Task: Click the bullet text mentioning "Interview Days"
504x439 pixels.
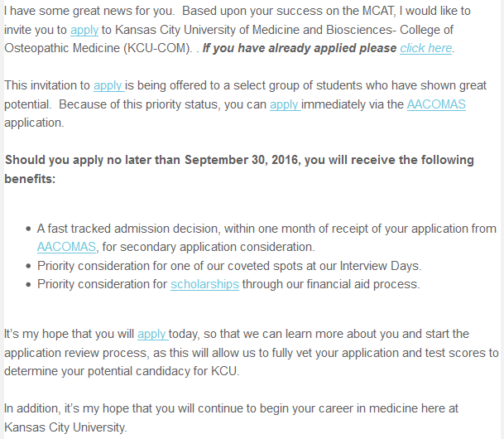Action: pos(229,266)
